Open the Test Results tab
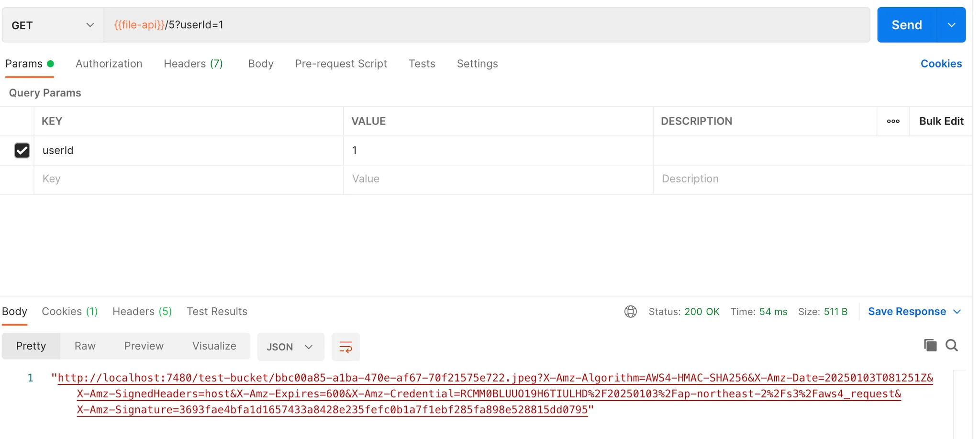 (217, 312)
